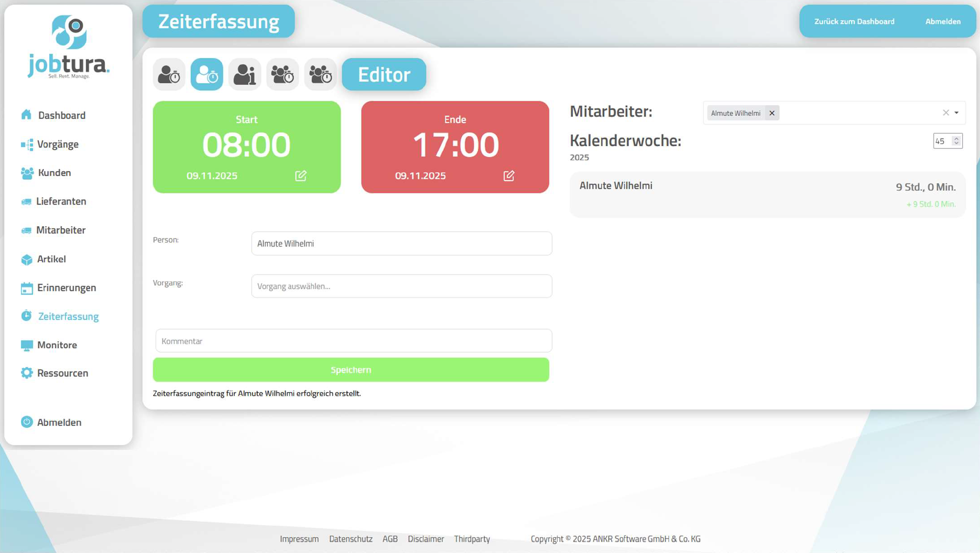Click the power icon beside sidebar Abmelden
This screenshot has width=980, height=553.
27,422
